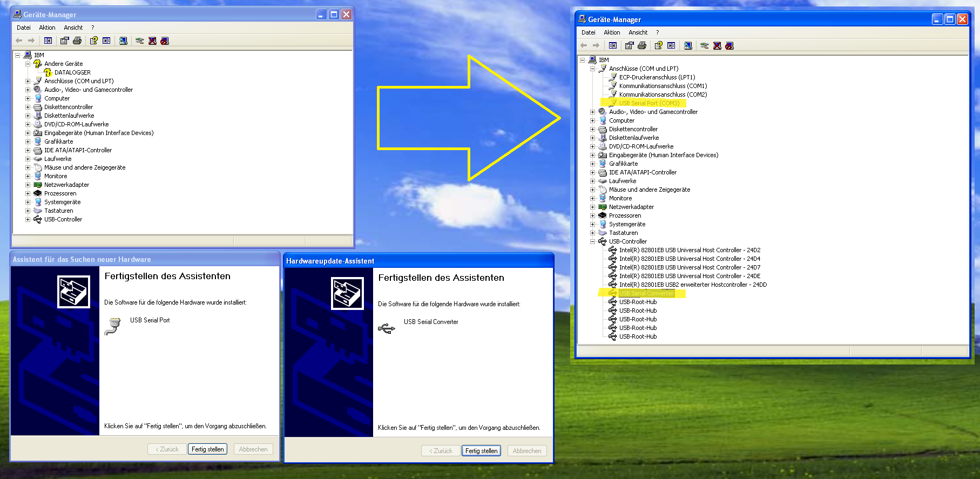This screenshot has width=980, height=479.
Task: Select USB2 erweiterter Hostcontroller - 24DD
Action: (x=693, y=285)
